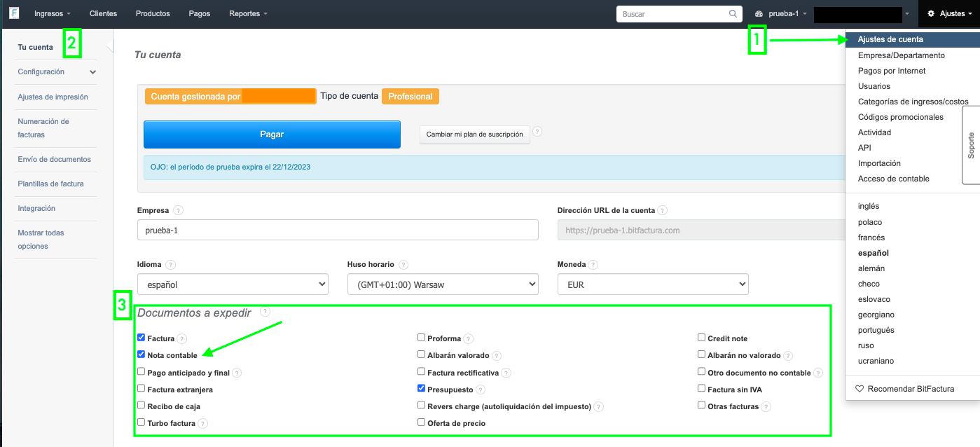Viewport: 980px width, 447px height.
Task: Uncheck the Nota contable checkbox
Action: (x=142, y=355)
